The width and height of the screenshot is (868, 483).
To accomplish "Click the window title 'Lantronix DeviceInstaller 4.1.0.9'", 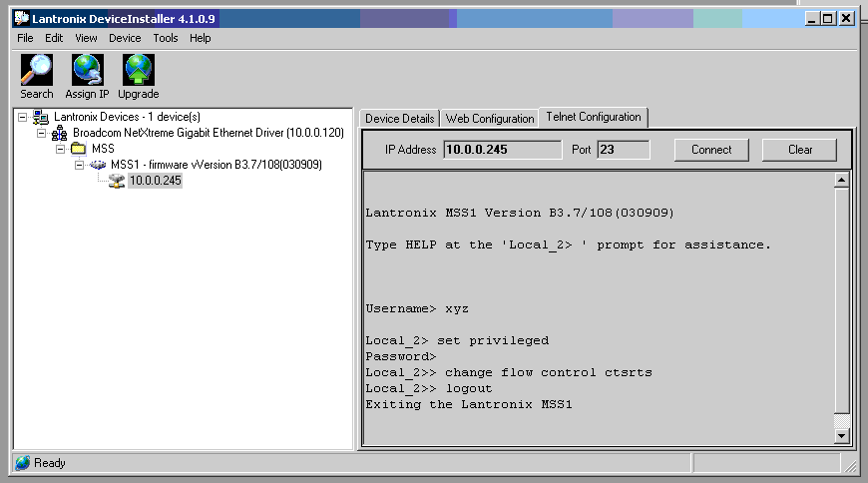I will coord(124,18).
